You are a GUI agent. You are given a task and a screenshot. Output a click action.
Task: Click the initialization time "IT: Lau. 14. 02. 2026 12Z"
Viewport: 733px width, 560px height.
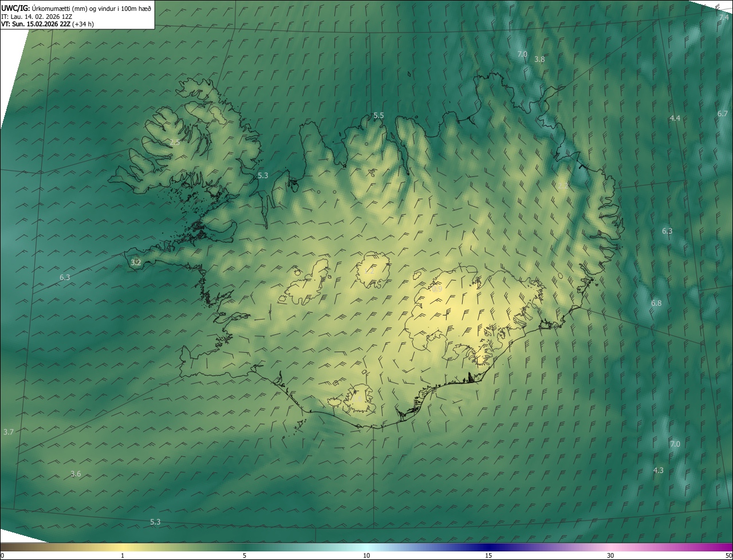point(37,17)
